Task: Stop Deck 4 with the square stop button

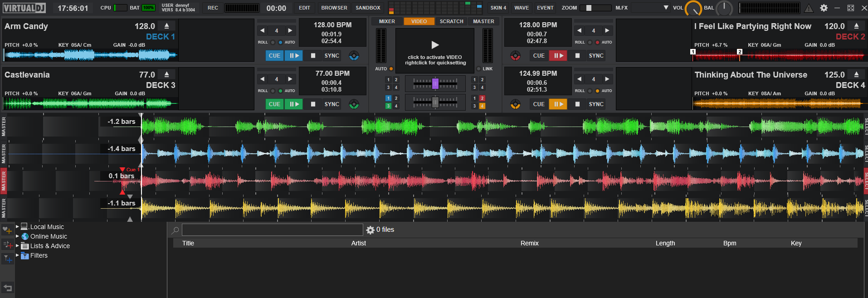Action: pos(577,104)
